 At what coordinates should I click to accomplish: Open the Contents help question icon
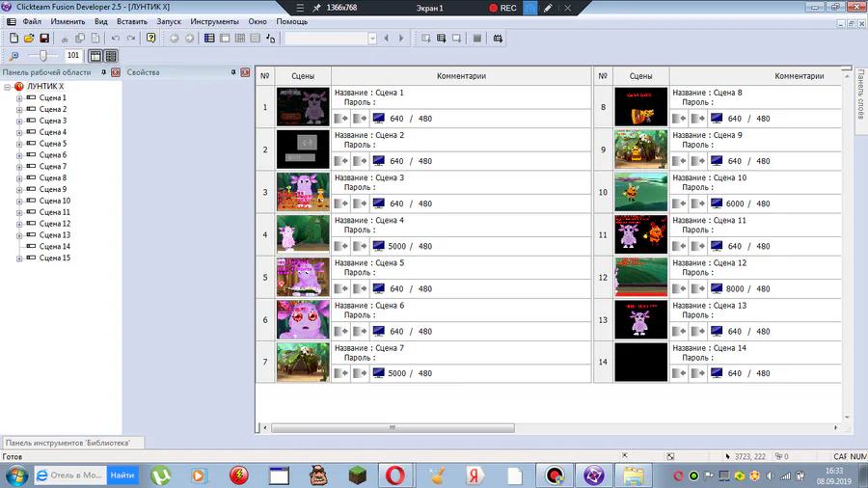(150, 39)
